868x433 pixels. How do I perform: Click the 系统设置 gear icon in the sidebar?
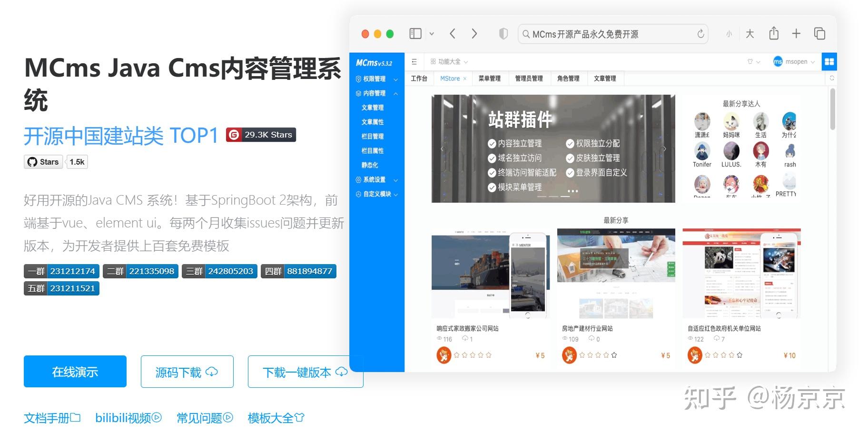(358, 179)
